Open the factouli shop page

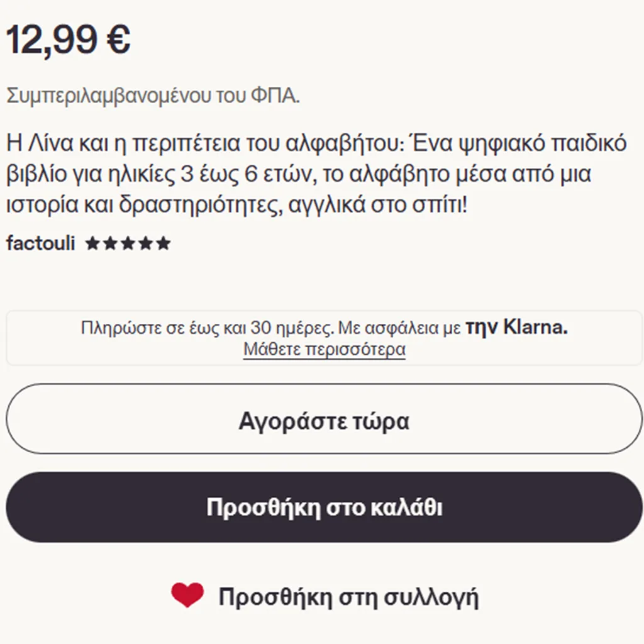tap(41, 243)
